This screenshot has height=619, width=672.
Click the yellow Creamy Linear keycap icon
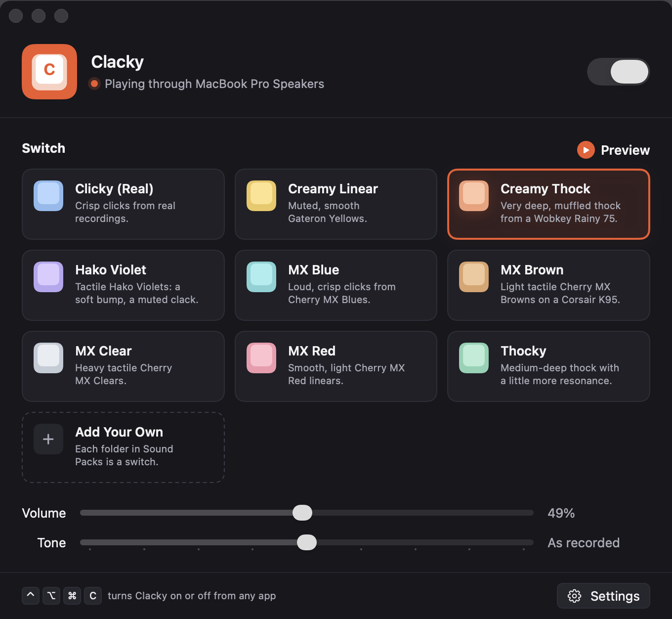click(261, 196)
